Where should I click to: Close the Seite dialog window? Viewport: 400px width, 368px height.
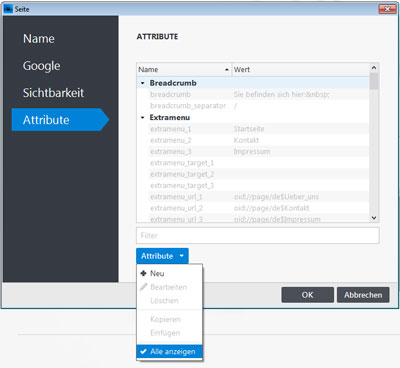tap(387, 9)
